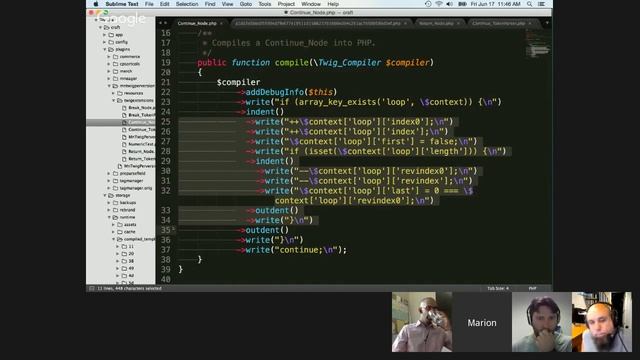Screen dimensions: 640x360
Task: Select the tagmanager.orig folder row
Action: click(x=121, y=188)
